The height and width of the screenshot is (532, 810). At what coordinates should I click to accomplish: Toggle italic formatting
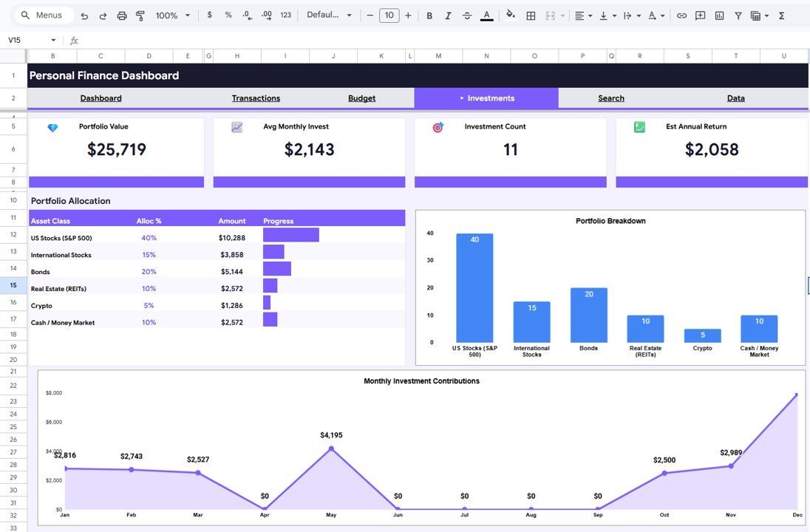point(448,14)
